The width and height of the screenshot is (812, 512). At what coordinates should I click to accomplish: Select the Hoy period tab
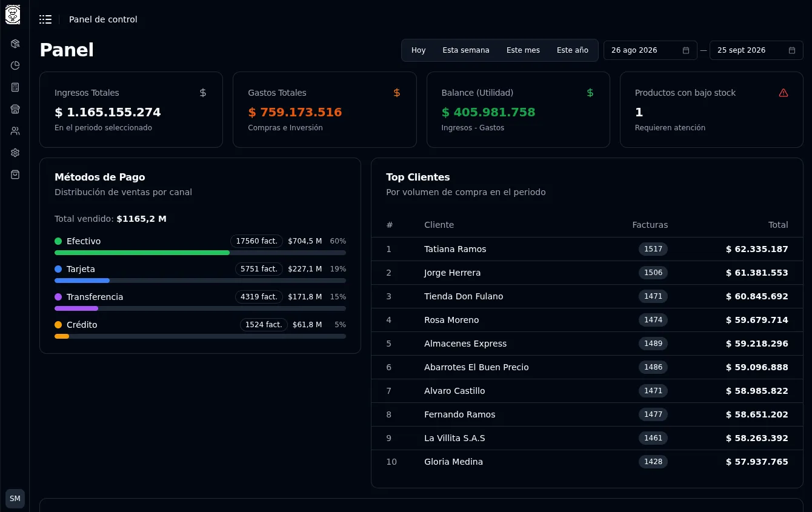[419, 50]
